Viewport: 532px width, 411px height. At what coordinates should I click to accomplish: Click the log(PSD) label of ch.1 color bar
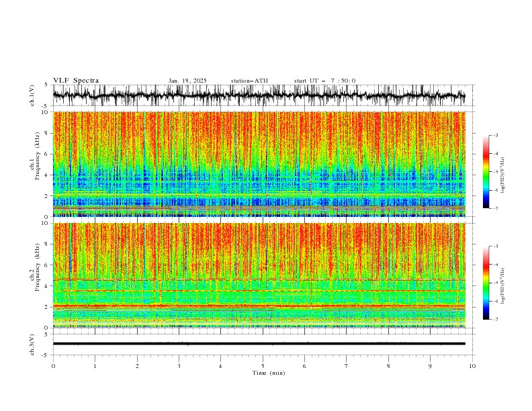(x=502, y=175)
